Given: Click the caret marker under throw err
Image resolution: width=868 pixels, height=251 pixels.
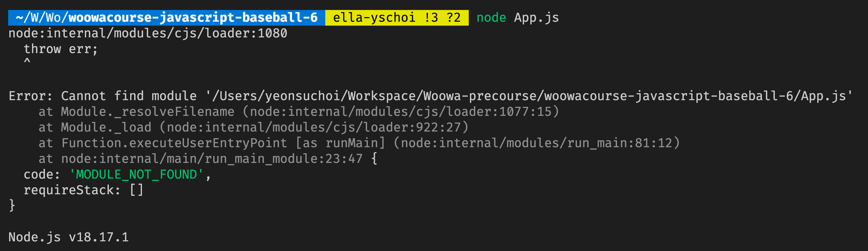Looking at the screenshot, I should [x=27, y=62].
